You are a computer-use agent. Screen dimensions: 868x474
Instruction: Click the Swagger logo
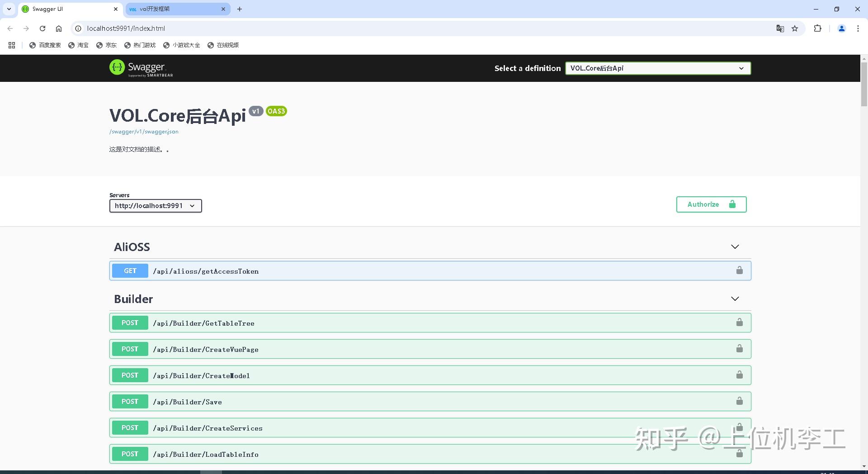click(140, 68)
